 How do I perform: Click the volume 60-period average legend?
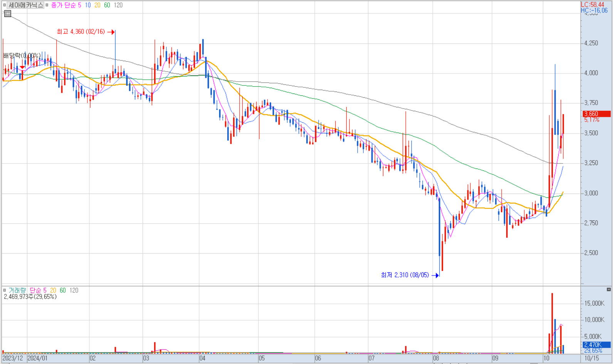pos(63,291)
